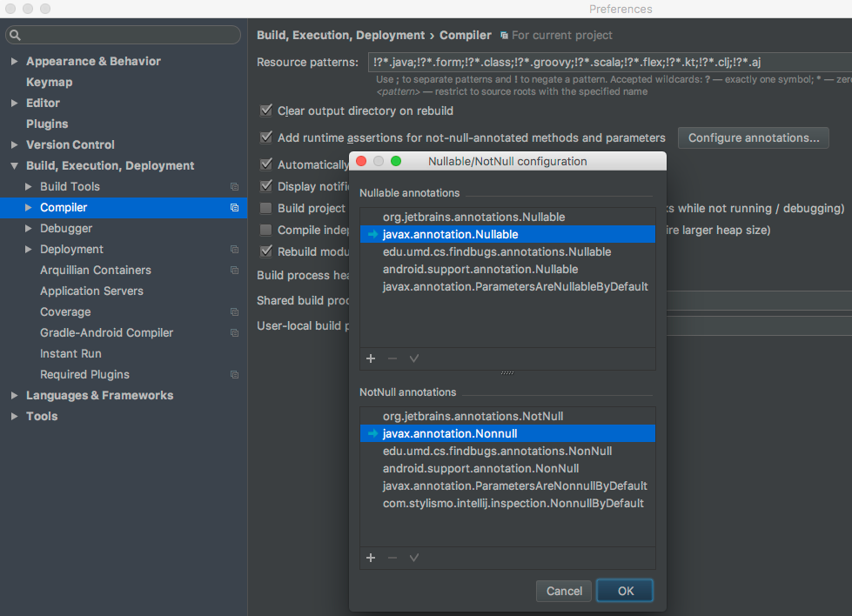Open the Plugins settings page
The height and width of the screenshot is (616, 852).
coord(47,124)
